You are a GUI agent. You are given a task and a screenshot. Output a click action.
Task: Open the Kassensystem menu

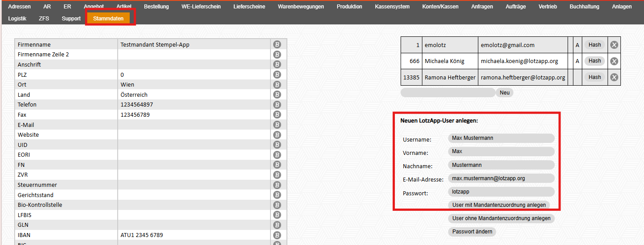click(392, 7)
